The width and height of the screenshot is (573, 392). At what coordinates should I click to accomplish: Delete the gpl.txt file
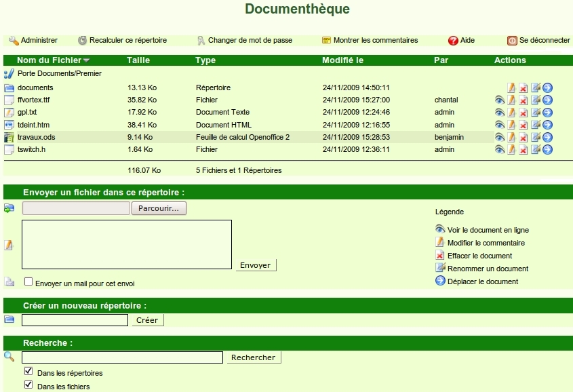[x=523, y=113]
